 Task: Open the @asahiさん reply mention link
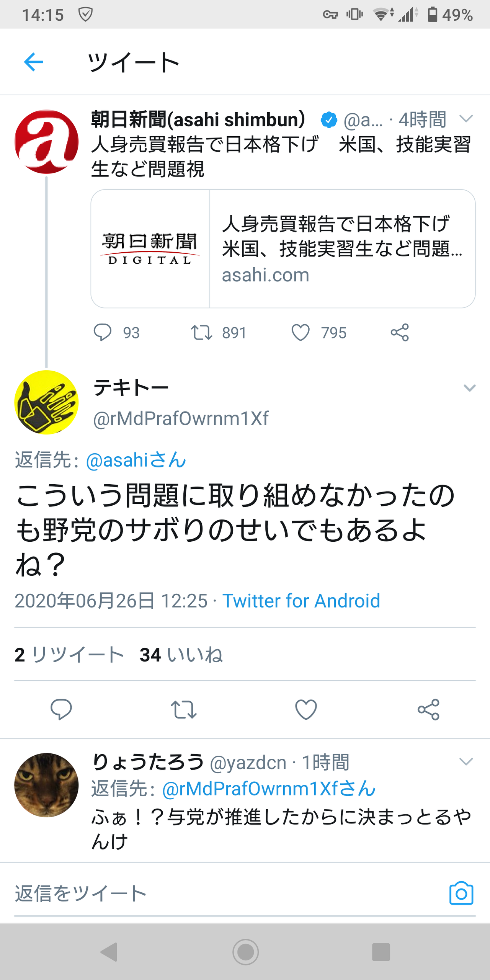pyautogui.click(x=136, y=460)
